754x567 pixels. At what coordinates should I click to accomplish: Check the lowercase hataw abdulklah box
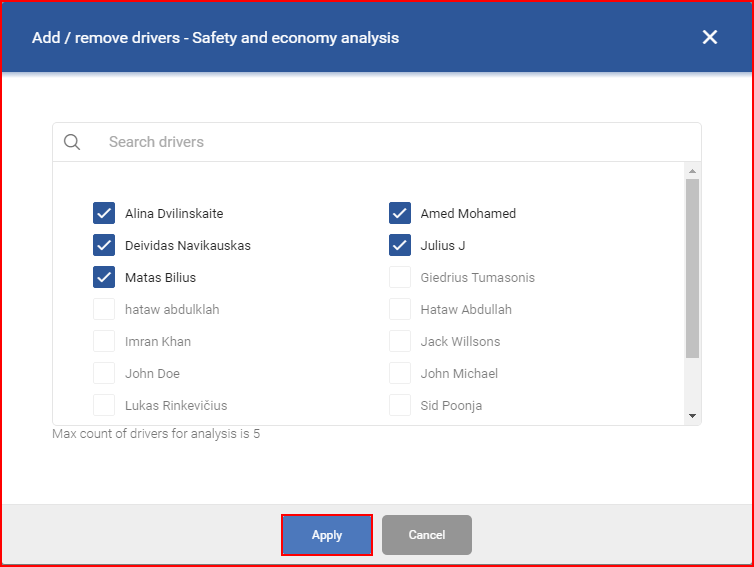[x=104, y=309]
